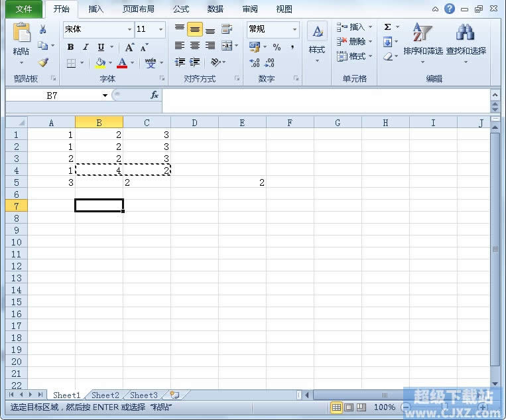Open the number format dropdown
The image size is (506, 420).
pyautogui.click(x=294, y=29)
